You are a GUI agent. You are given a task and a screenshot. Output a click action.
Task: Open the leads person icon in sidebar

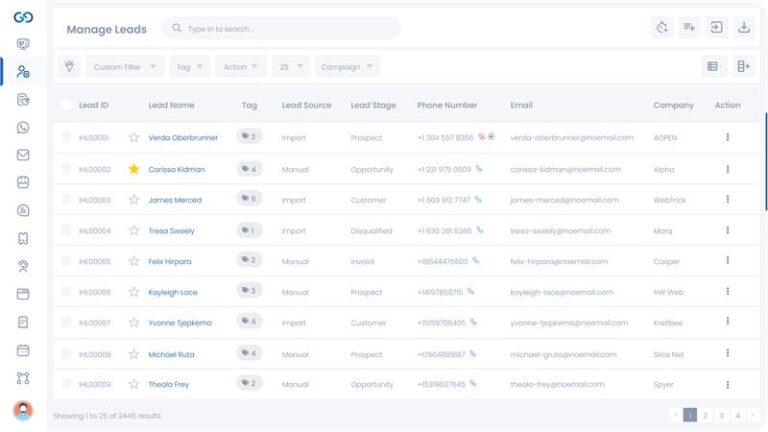click(23, 72)
